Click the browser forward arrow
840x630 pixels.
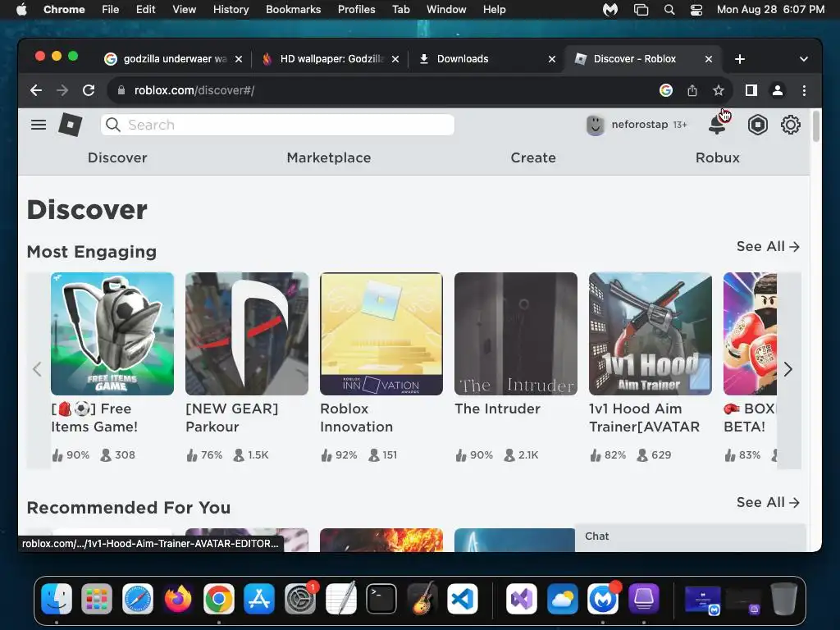click(62, 90)
